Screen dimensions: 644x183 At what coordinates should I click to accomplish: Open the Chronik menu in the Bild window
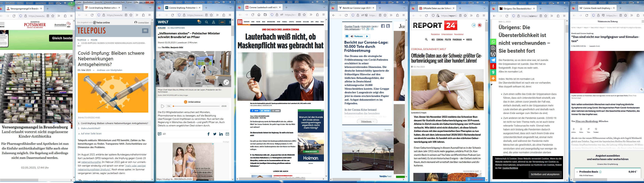click(x=269, y=2)
